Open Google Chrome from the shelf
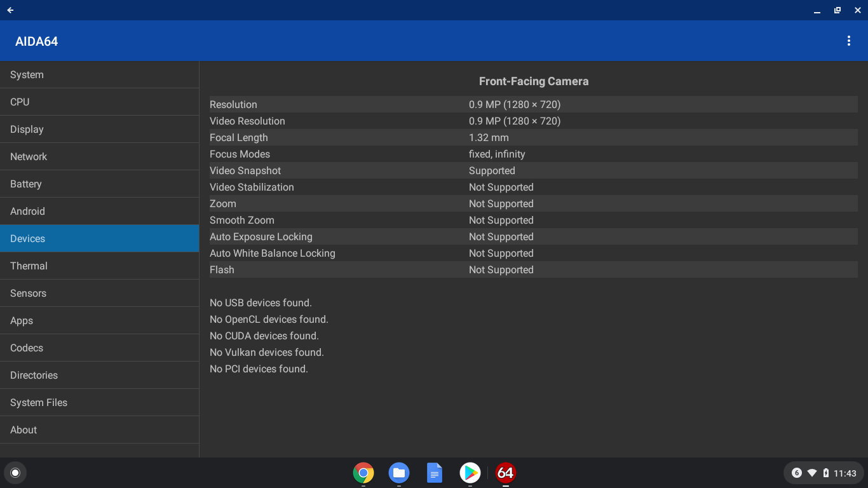 tap(363, 473)
